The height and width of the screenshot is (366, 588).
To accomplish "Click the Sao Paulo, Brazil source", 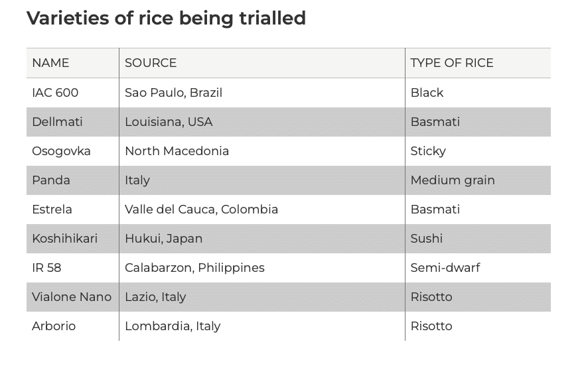I will pyautogui.click(x=173, y=93).
